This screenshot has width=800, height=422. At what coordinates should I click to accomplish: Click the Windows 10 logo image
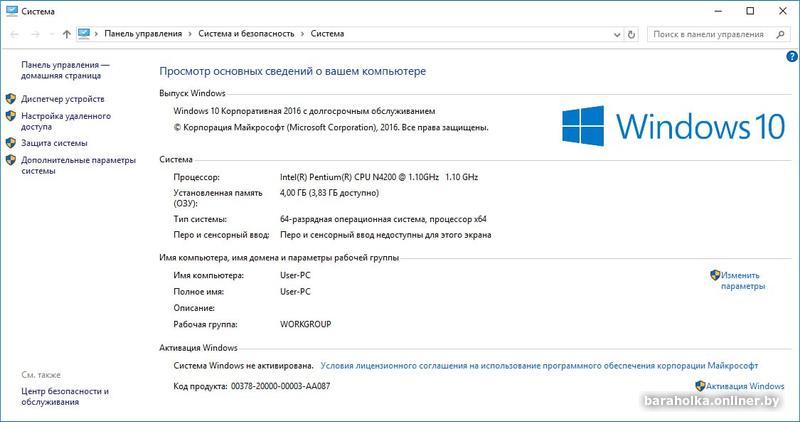point(673,126)
